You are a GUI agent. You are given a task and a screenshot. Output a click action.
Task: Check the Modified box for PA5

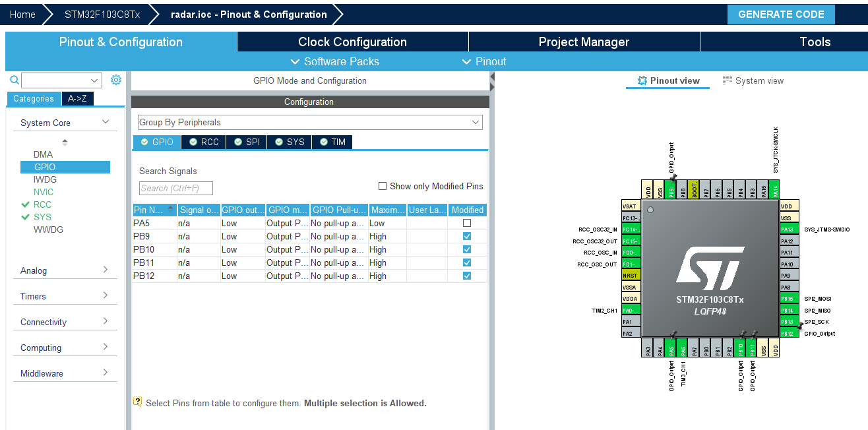[x=467, y=223]
